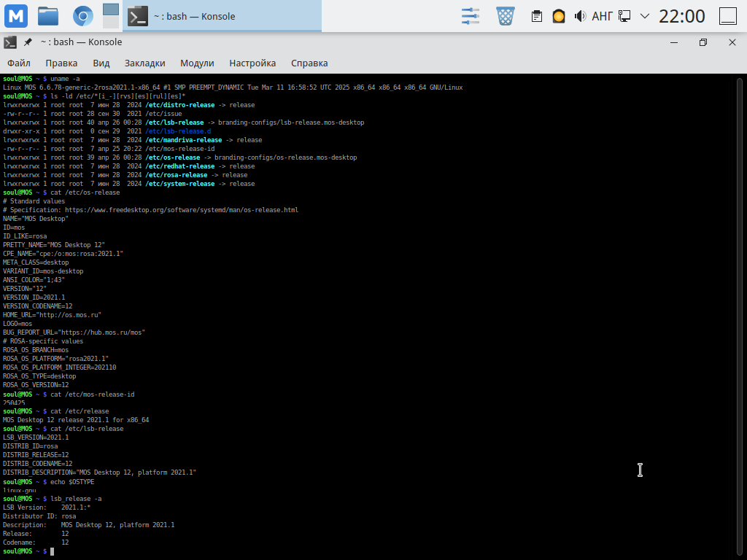Click the uname -a command line
Screen dimensions: 747x560
click(65, 79)
